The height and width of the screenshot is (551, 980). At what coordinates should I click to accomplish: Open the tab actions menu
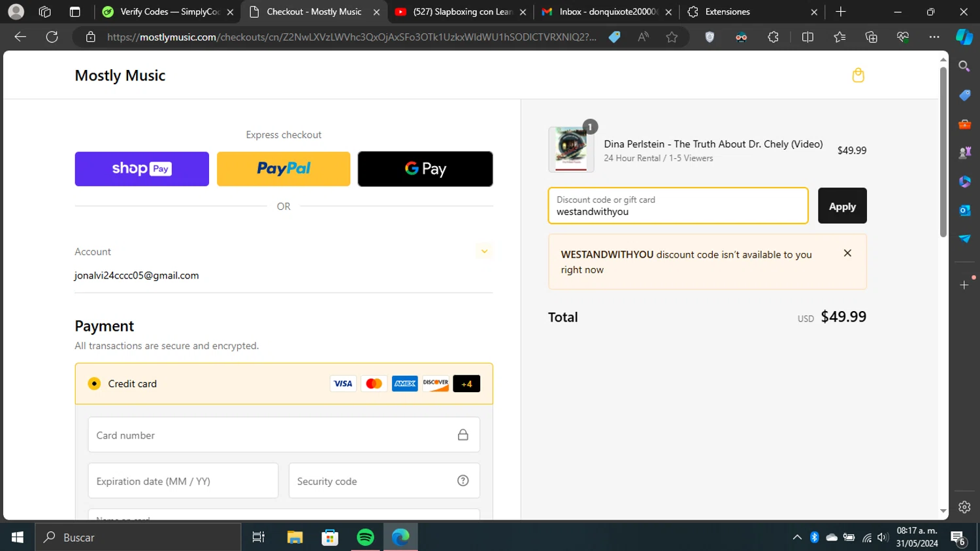click(74, 12)
